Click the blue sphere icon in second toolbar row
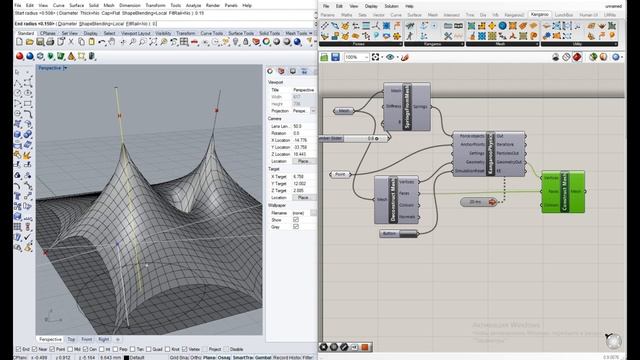Screen dimensions: 640x360 [29, 56]
